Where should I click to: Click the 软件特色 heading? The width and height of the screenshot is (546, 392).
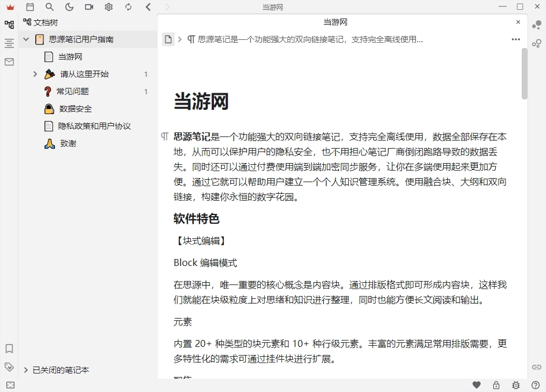[197, 219]
